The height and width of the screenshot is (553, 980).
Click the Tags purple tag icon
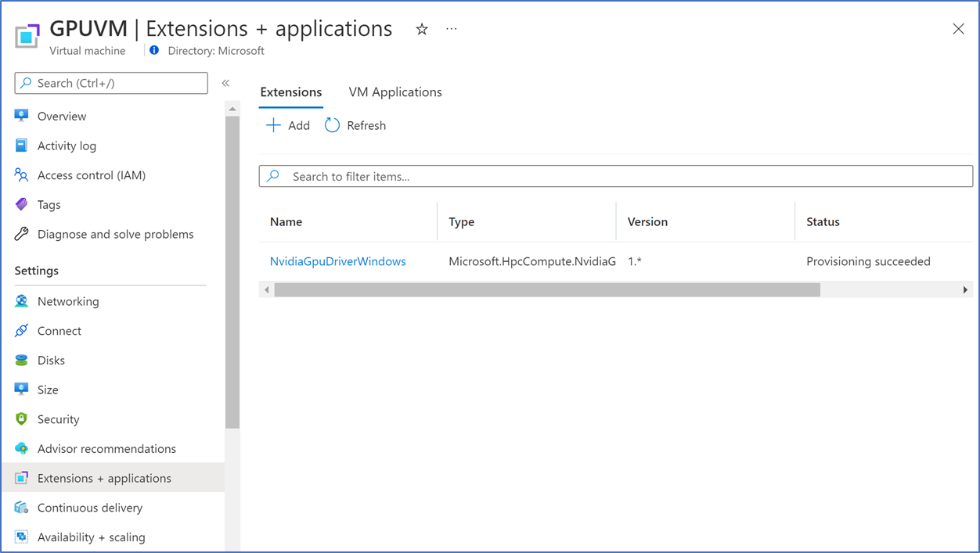click(x=22, y=204)
